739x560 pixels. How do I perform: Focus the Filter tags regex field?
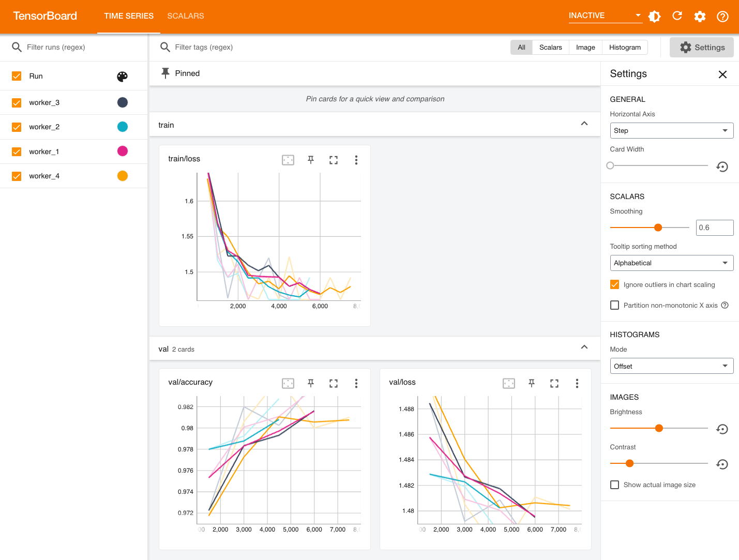[336, 47]
